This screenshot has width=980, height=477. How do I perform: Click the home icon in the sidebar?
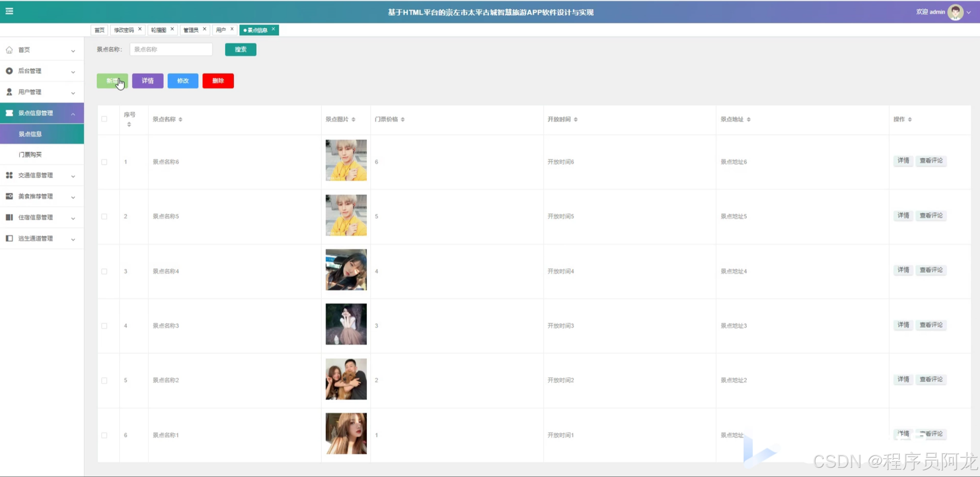pyautogui.click(x=9, y=50)
